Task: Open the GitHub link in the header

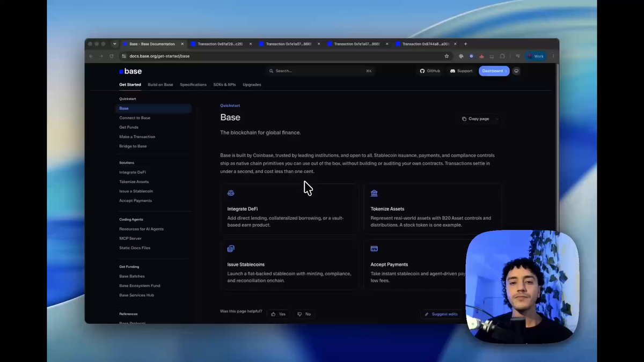Action: click(x=430, y=71)
